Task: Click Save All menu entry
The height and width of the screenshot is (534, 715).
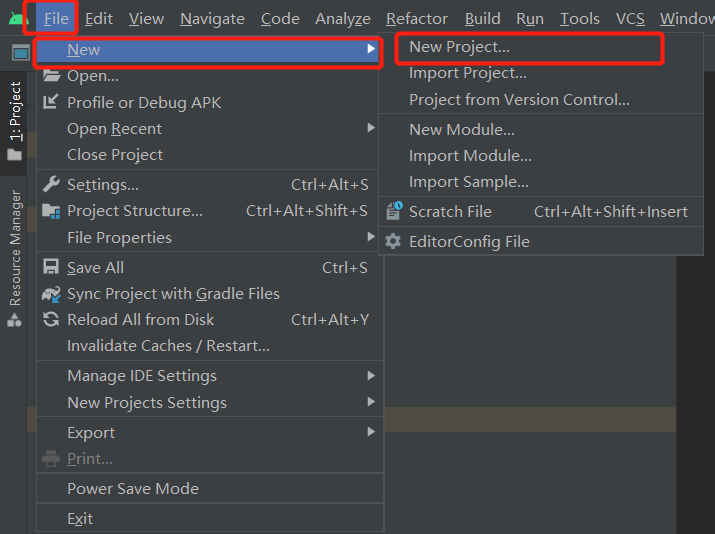Action: pos(210,268)
